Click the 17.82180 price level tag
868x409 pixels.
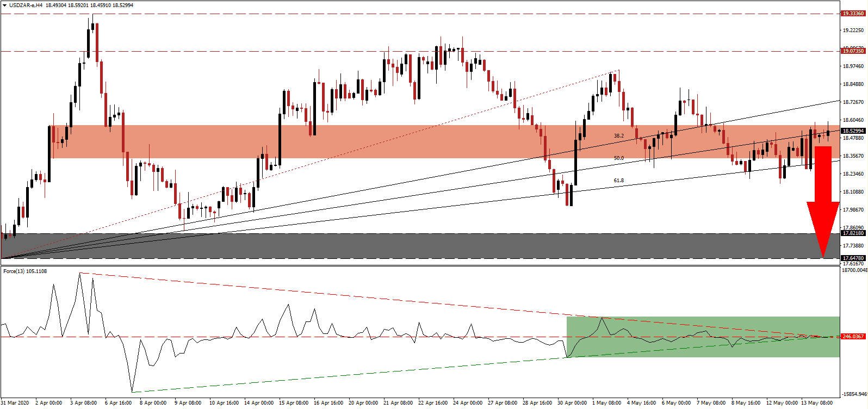click(853, 233)
